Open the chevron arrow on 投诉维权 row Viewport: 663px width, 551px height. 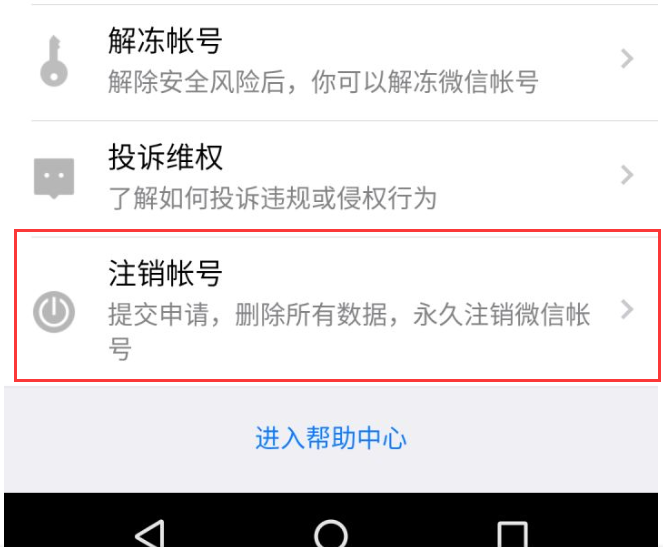coord(627,175)
